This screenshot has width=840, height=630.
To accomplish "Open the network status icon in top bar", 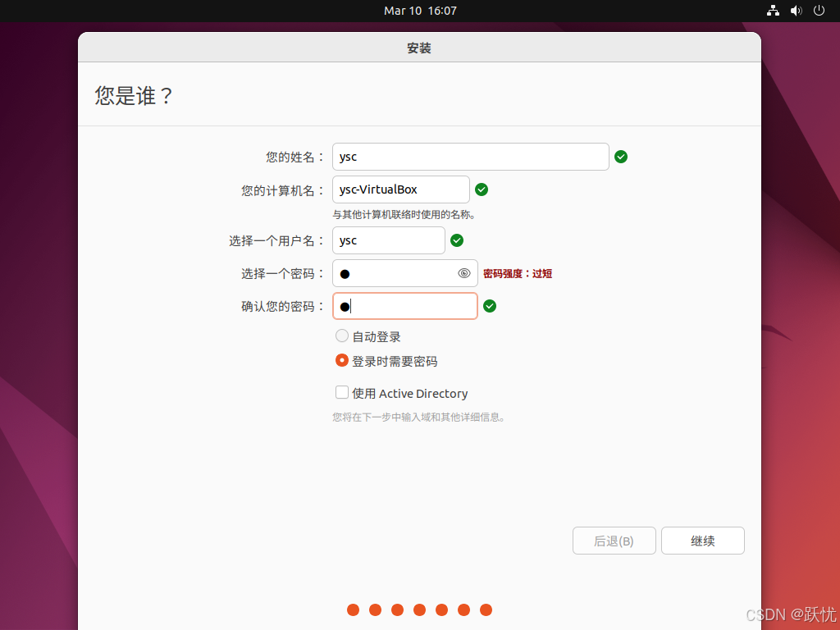I will [x=773, y=11].
